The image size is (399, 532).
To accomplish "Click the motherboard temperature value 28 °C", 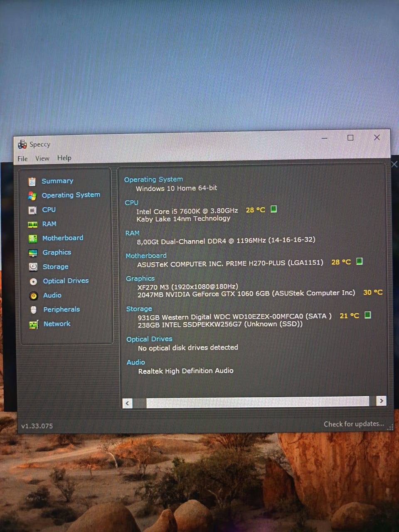I will click(341, 262).
